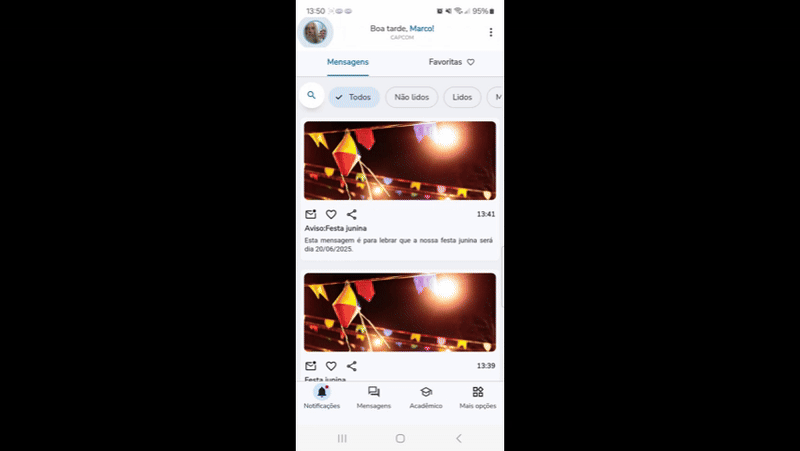Open Mensagens chat in the bottom bar
The image size is (800, 451).
point(374,397)
